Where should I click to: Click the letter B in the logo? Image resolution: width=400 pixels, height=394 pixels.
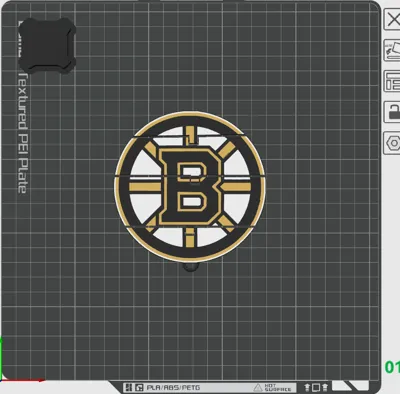[190, 185]
